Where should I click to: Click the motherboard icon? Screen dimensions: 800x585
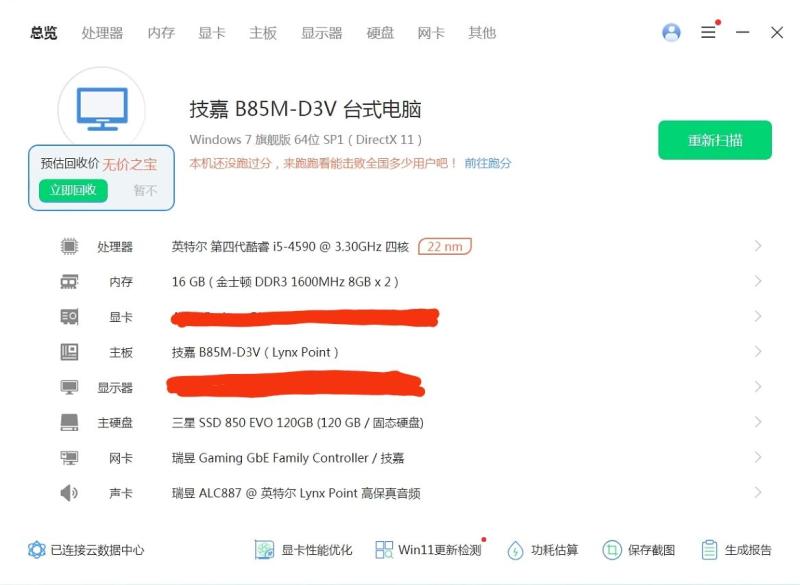point(69,352)
